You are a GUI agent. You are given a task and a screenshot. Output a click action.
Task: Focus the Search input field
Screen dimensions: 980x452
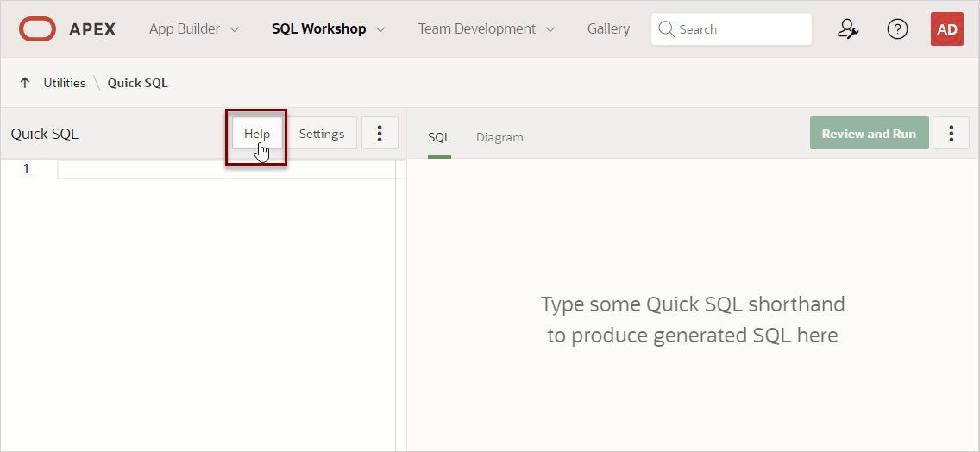(x=732, y=28)
